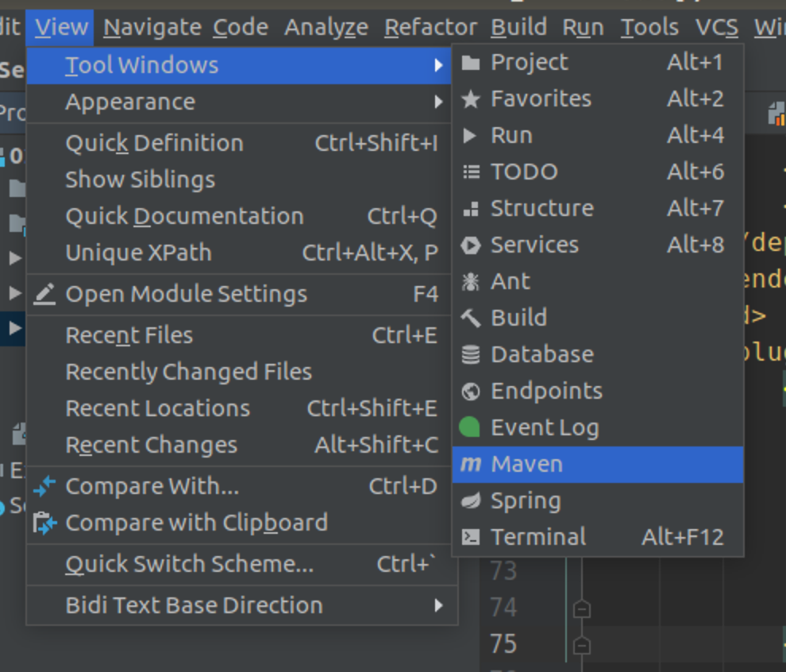Open the Run menu in menu bar
Screen dimensions: 786x672
(x=584, y=27)
